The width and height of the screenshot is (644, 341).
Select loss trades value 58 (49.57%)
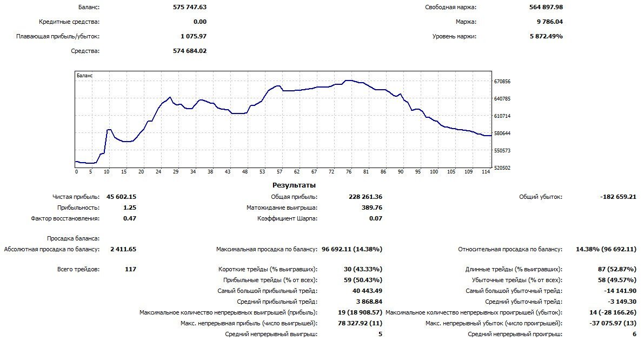[x=618, y=280]
